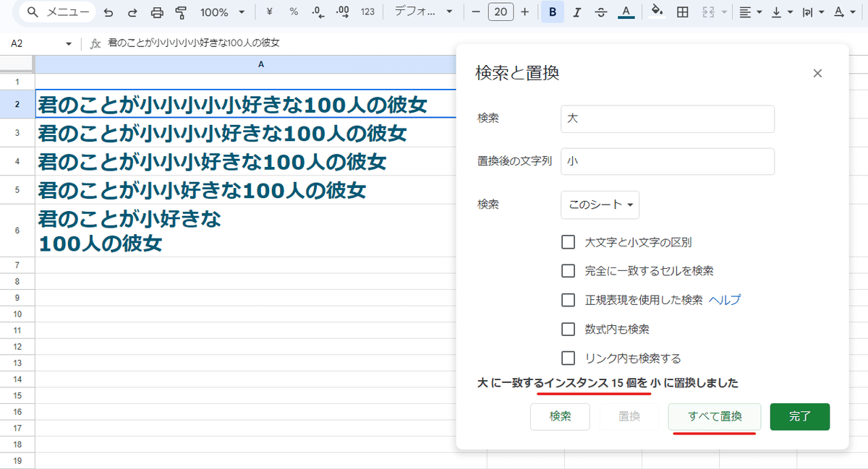This screenshot has width=868, height=469.
Task: Click the 検索 button in dialog
Action: [560, 417]
